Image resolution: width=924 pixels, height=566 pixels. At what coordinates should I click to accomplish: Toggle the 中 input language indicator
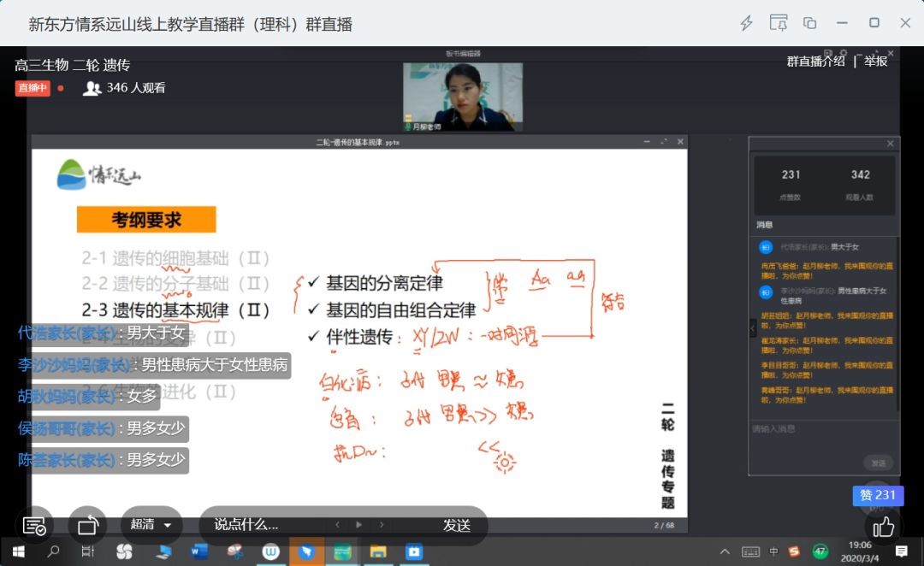(x=773, y=551)
